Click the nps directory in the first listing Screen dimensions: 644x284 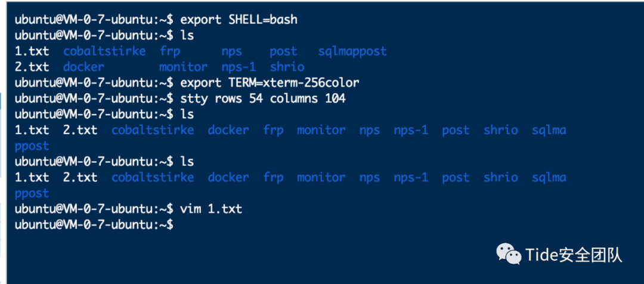(x=232, y=52)
